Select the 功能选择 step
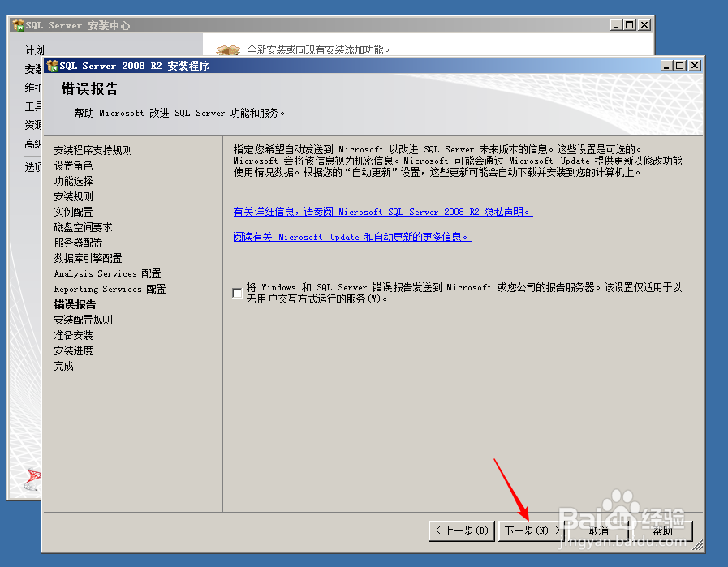The image size is (728, 567). pyautogui.click(x=73, y=181)
